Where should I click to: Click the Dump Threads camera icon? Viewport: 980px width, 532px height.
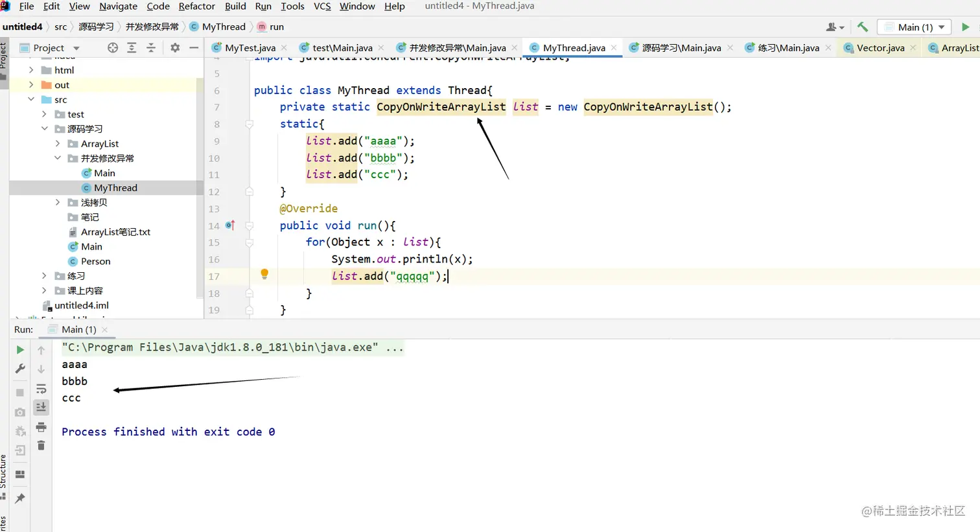point(20,412)
